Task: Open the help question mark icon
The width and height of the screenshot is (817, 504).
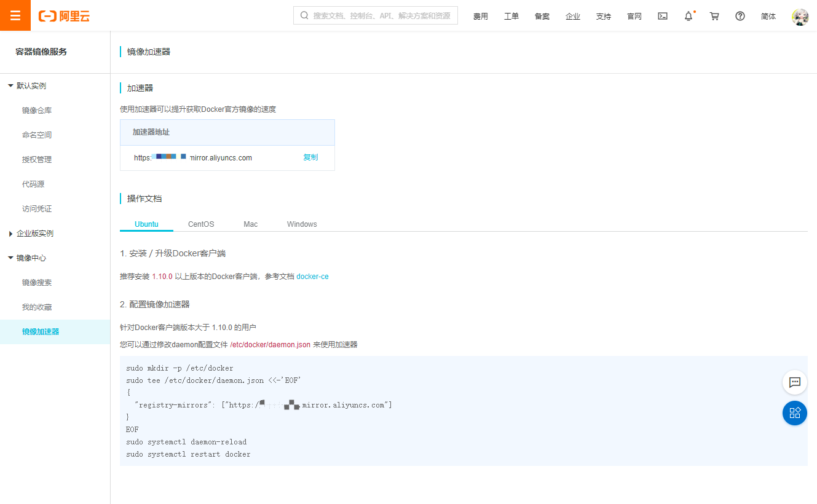Action: pos(740,16)
